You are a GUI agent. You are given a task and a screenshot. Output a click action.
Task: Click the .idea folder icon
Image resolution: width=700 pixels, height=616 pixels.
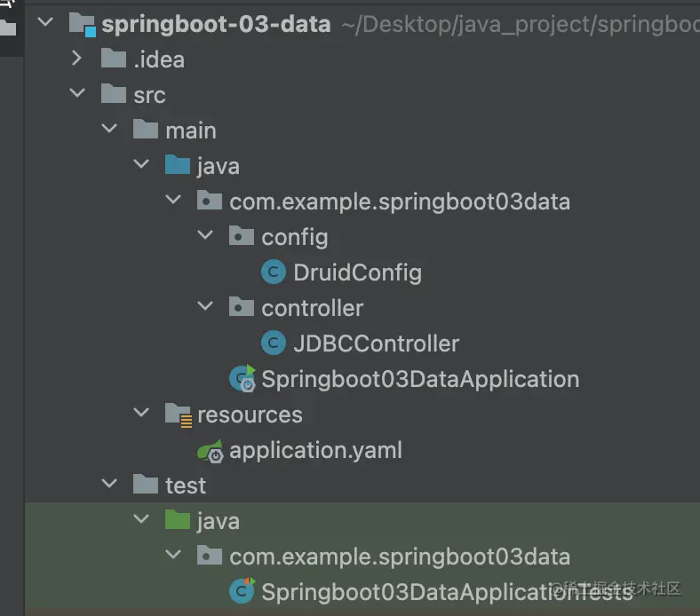tap(114, 58)
